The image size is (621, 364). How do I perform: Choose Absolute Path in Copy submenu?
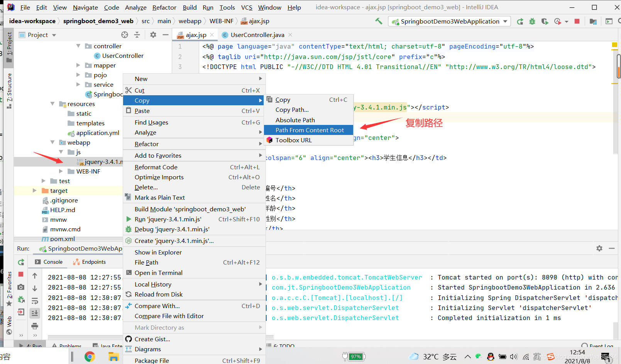(309, 120)
